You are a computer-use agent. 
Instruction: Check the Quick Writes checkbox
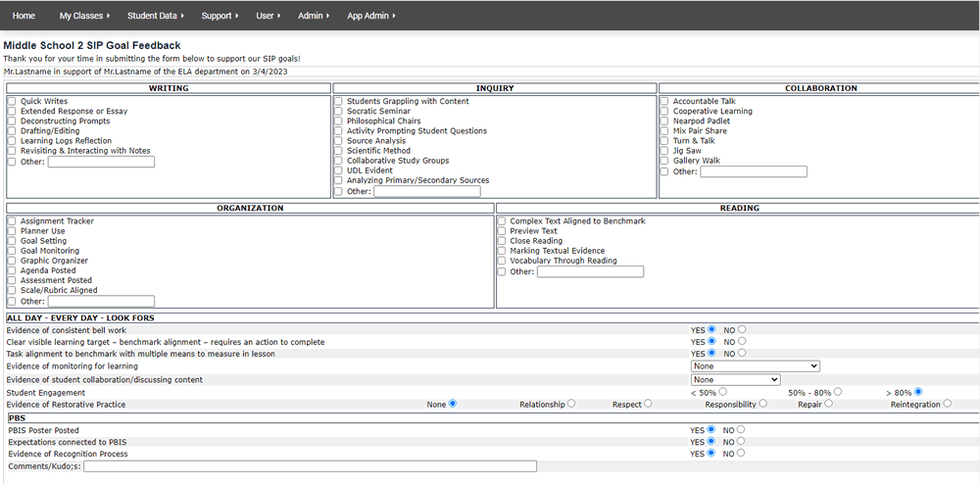(x=12, y=102)
